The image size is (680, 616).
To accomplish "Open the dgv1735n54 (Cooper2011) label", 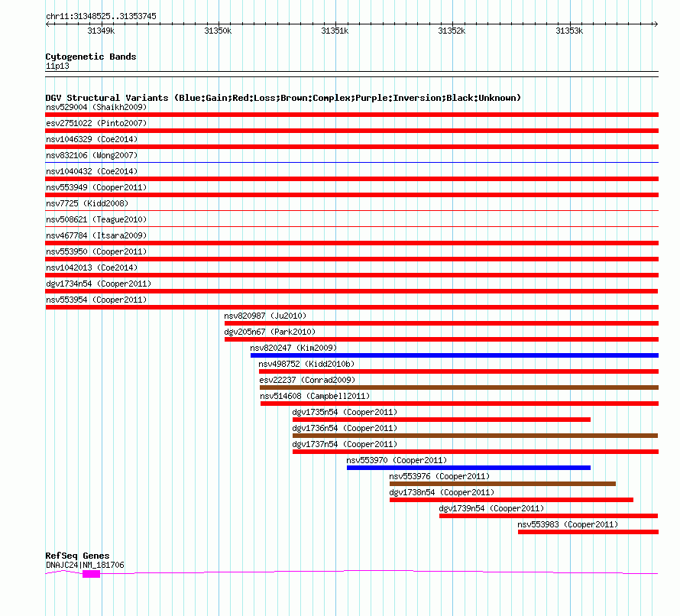I will pyautogui.click(x=345, y=412).
